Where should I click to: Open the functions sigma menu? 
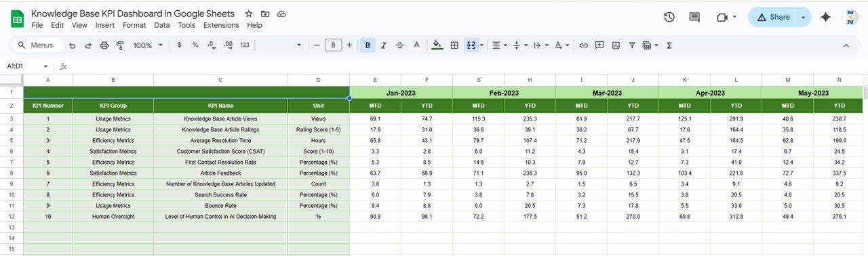(x=669, y=45)
